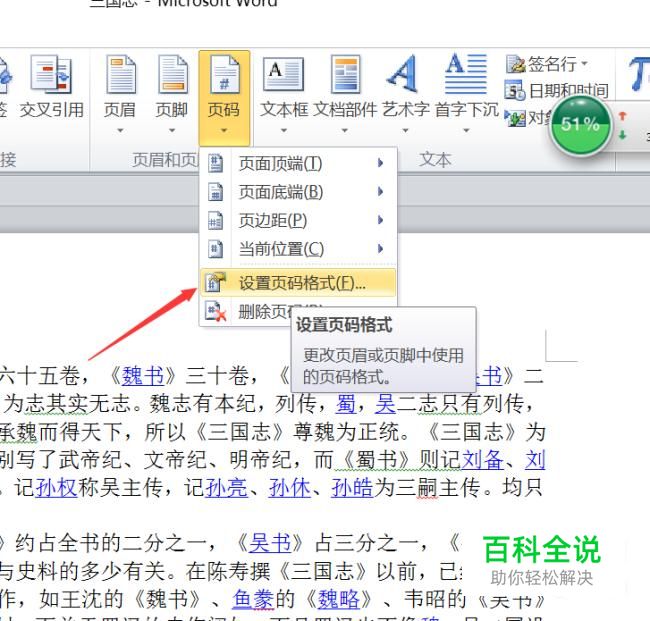Screen dimensions: 650x621
Task: Click the 签名行 signature line icon
Action: click(515, 64)
